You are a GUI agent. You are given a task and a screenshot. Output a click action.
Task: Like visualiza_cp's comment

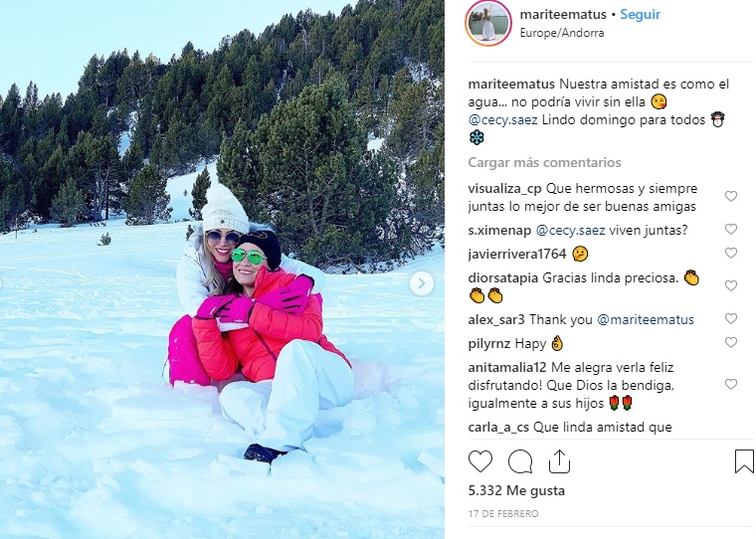pyautogui.click(x=731, y=196)
